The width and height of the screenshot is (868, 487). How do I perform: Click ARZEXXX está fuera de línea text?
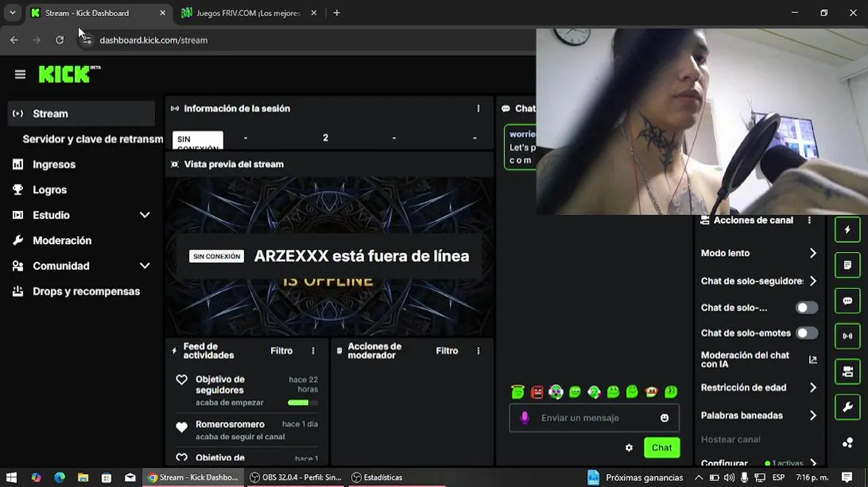pyautogui.click(x=362, y=256)
